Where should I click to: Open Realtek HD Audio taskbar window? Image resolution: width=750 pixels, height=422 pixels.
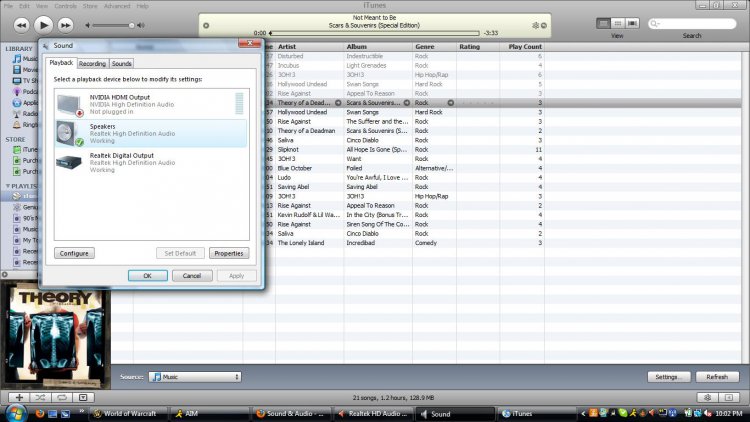373,414
